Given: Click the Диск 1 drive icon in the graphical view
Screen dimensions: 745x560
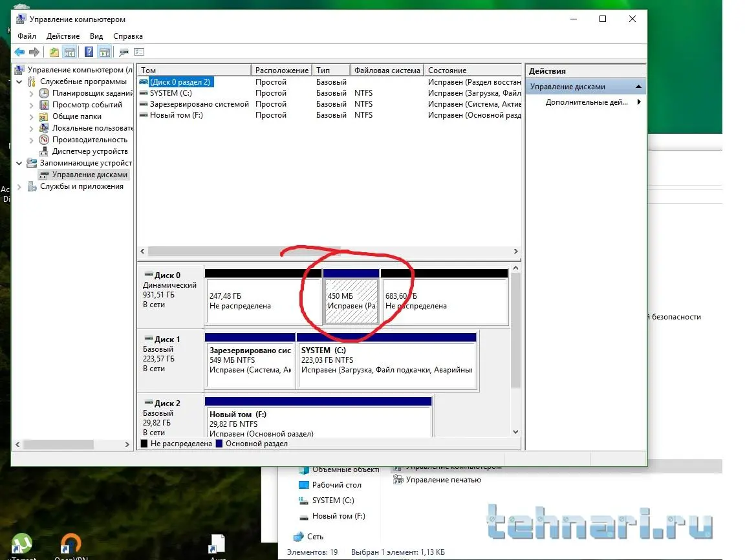Looking at the screenshot, I should pos(148,339).
